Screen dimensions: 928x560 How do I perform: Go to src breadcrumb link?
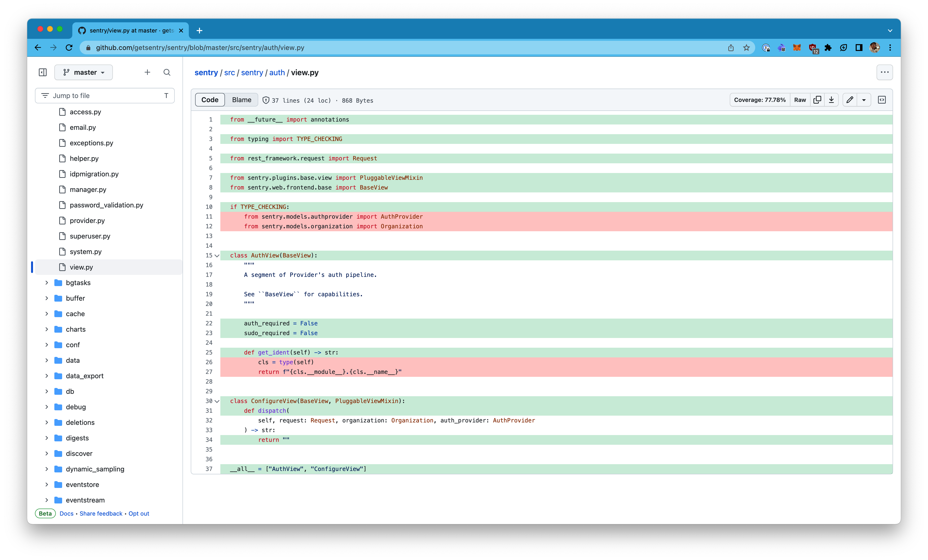(x=229, y=72)
